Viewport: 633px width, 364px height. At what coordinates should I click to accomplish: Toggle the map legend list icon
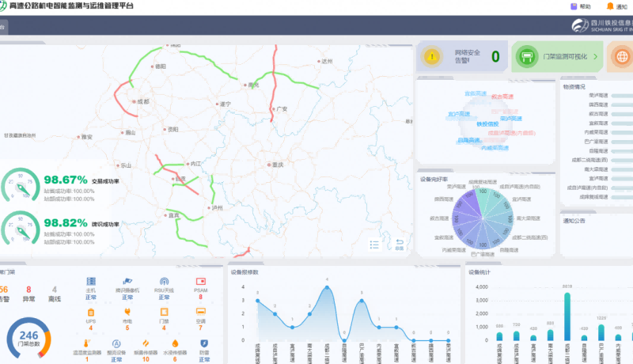[x=375, y=245]
